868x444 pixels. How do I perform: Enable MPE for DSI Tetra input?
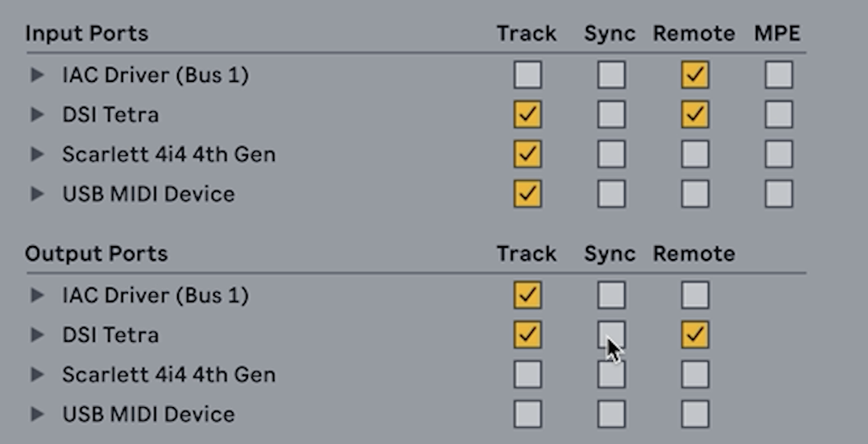779,115
